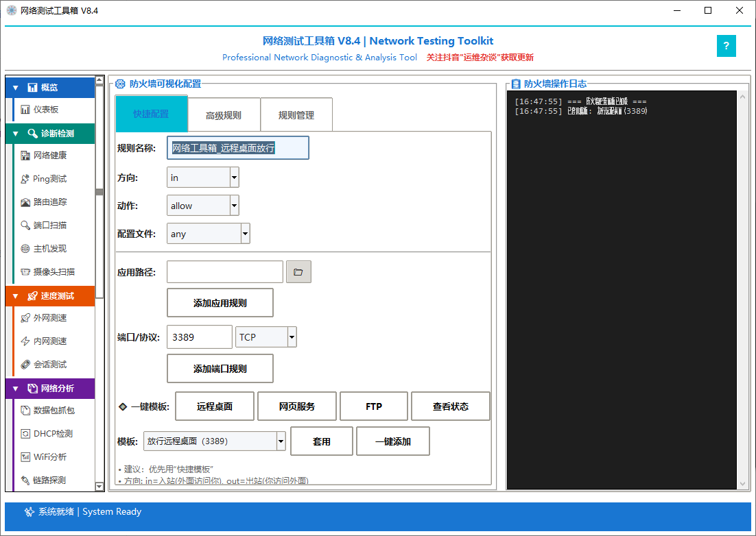Click the 会话测试 sidebar icon
Screen dimensions: 756x536
(25, 365)
